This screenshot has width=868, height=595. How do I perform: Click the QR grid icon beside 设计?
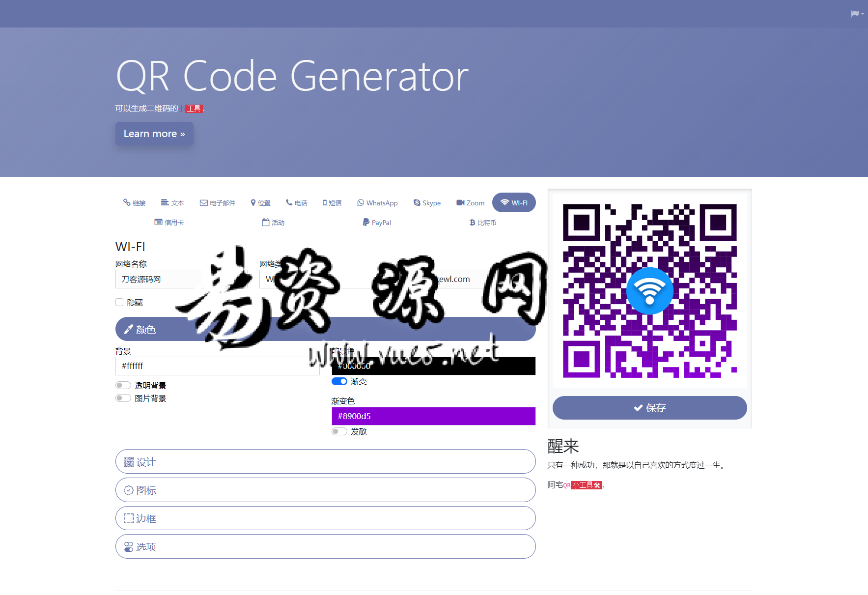pyautogui.click(x=129, y=462)
